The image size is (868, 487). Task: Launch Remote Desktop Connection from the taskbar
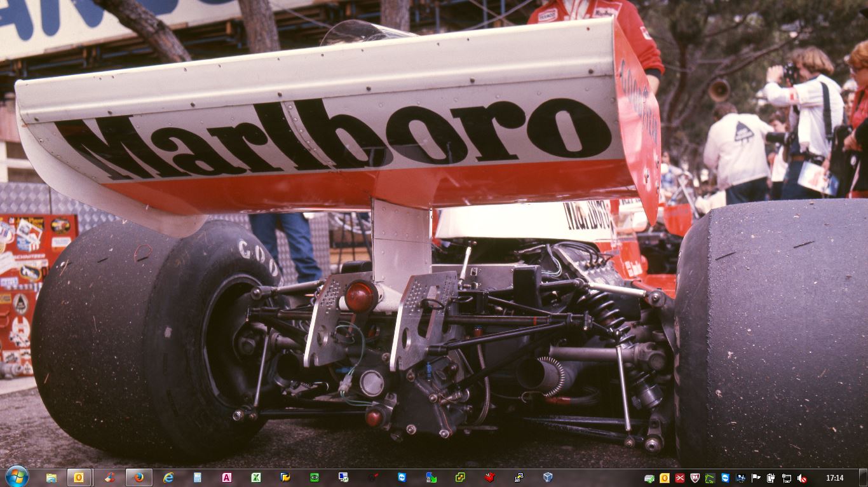pos(344,477)
